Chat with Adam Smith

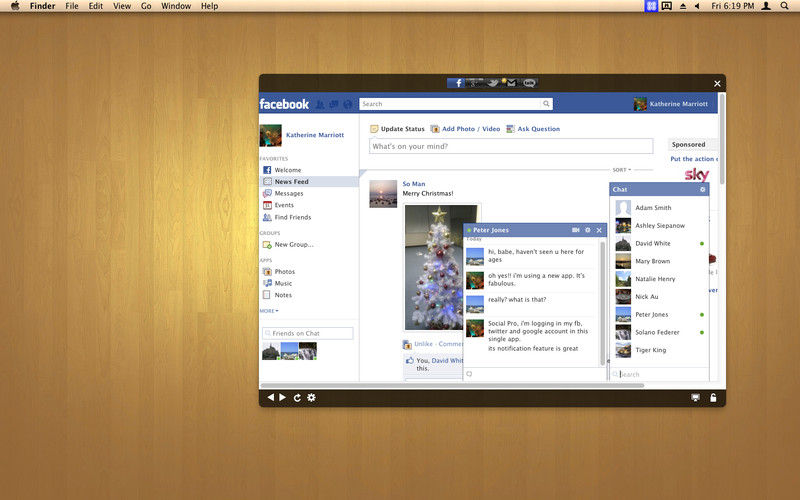point(659,208)
